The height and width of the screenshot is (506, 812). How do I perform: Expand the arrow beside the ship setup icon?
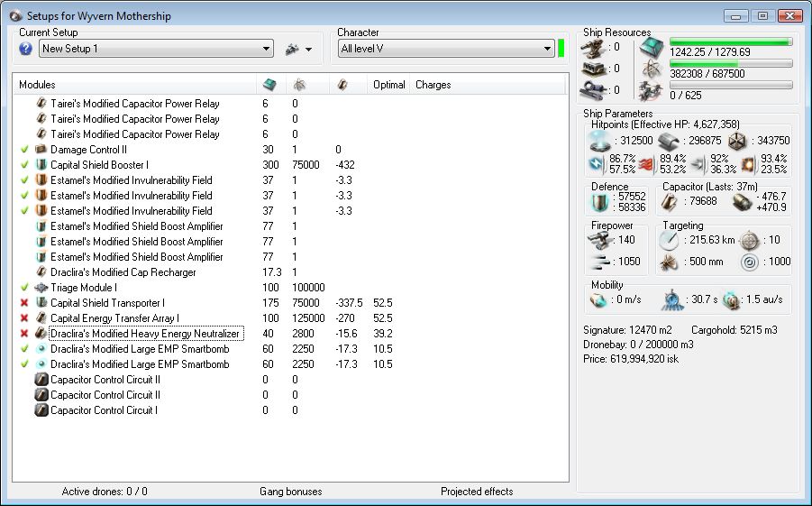(309, 50)
